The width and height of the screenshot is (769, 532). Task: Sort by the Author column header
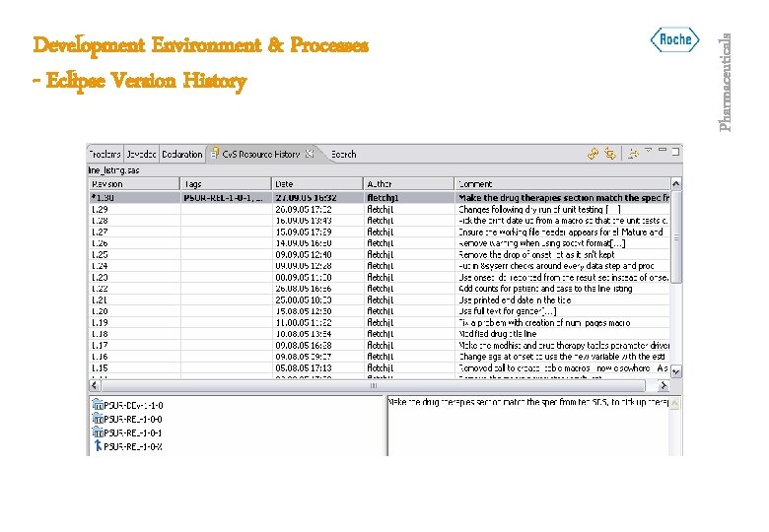pos(408,183)
